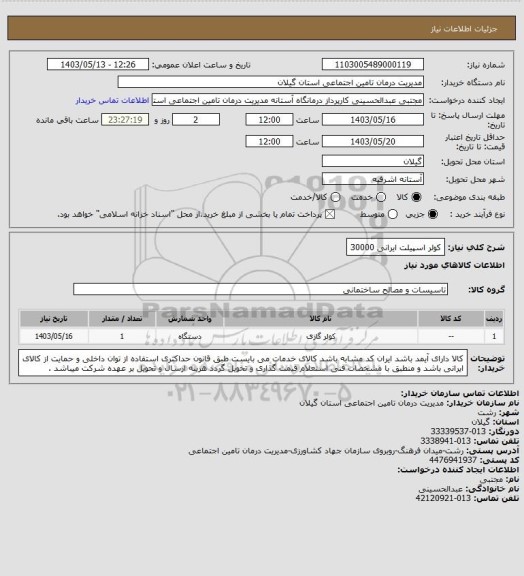Click the postal code 4476941937
Screen dimensions: 524x576
(x=453, y=460)
